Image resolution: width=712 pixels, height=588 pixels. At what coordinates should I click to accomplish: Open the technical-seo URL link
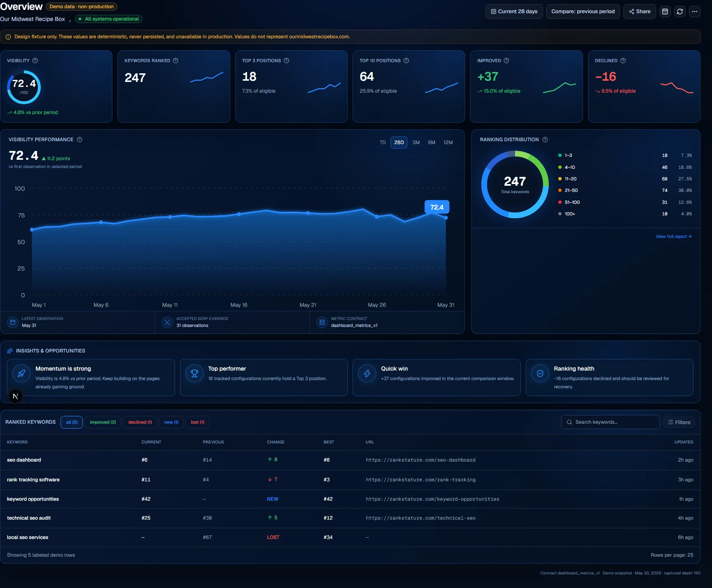coord(421,518)
